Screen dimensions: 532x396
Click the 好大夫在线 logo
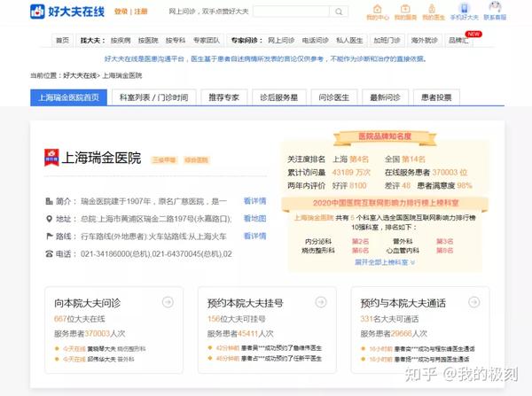click(67, 12)
